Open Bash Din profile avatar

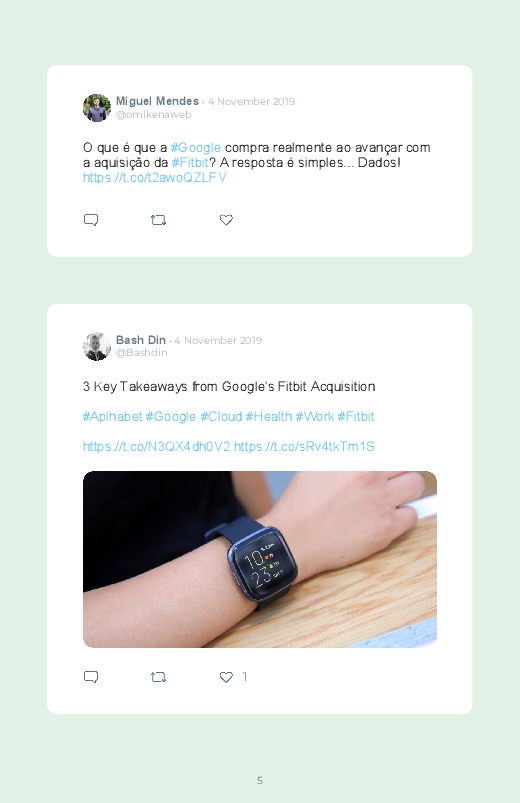(x=97, y=346)
